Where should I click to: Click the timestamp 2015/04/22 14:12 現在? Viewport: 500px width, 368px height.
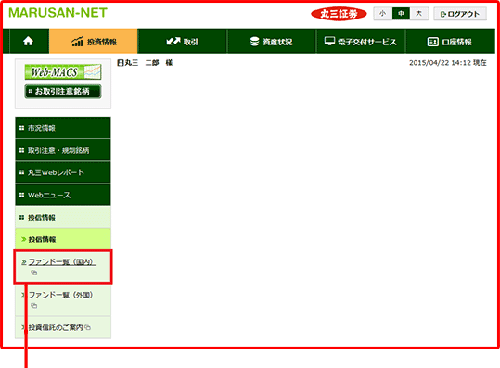448,63
